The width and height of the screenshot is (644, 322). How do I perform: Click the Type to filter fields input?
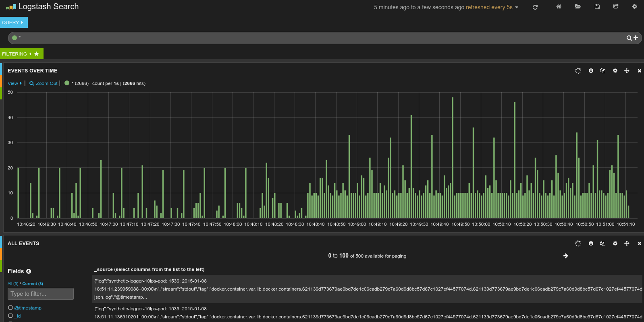(x=40, y=294)
